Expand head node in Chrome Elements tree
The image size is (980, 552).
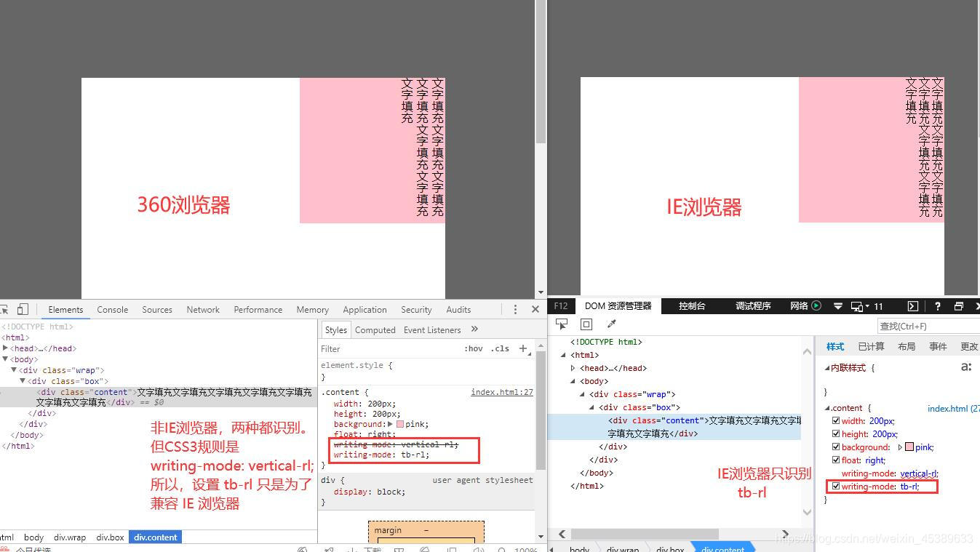[x=6, y=348]
